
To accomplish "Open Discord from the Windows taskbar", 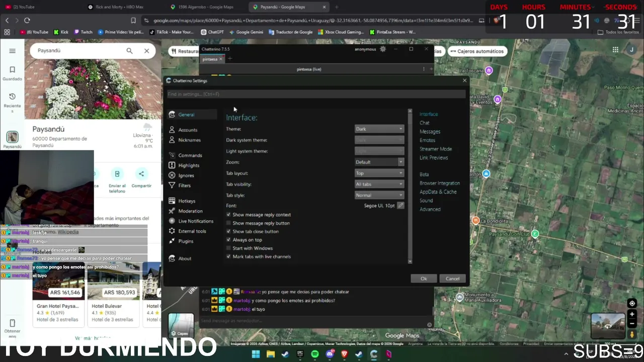I will click(x=330, y=354).
